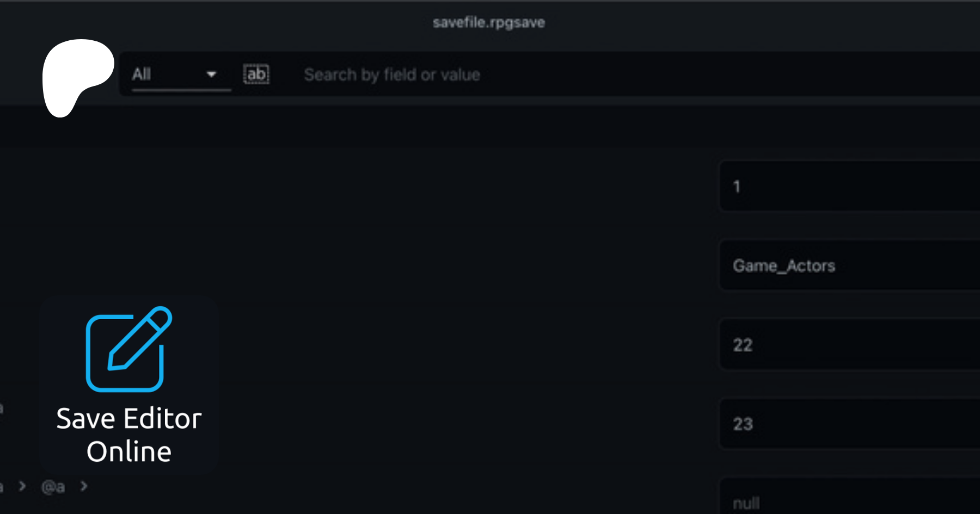Click the digit '1' in the first value field
This screenshot has width=980, height=514.
(x=737, y=187)
